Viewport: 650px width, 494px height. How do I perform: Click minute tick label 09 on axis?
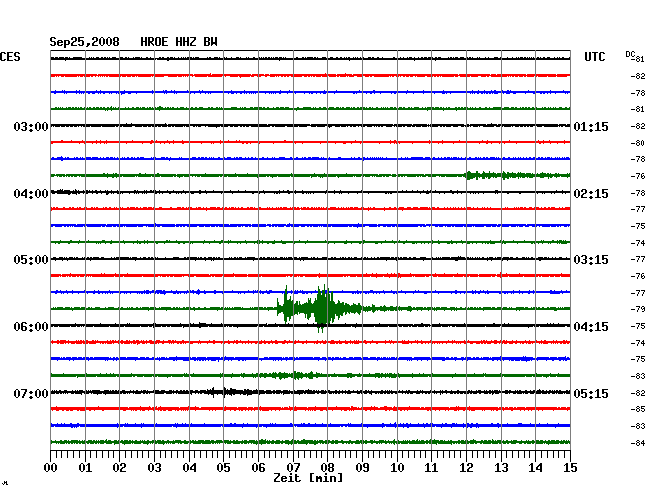pos(362,468)
